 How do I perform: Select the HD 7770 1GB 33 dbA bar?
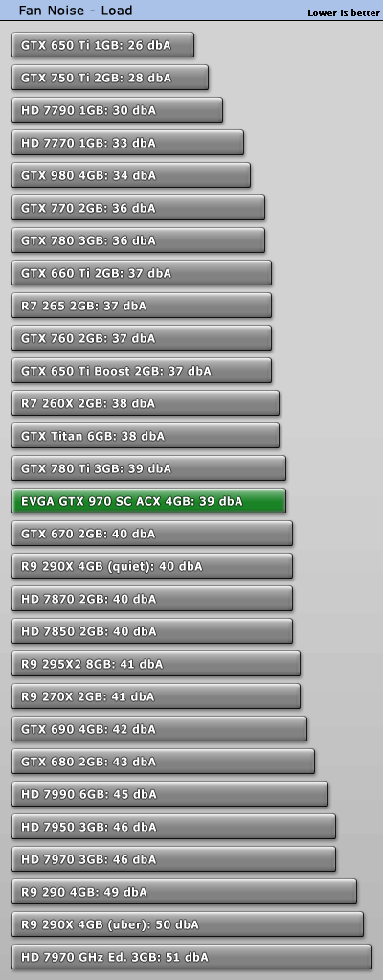127,143
